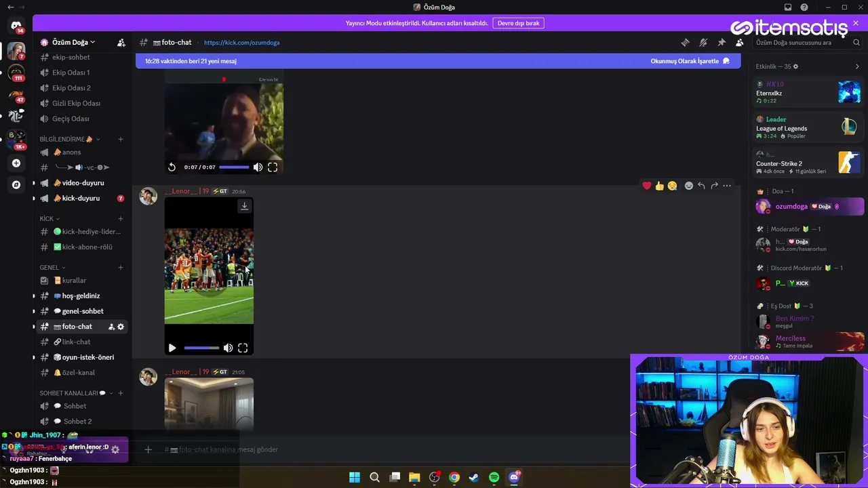Open File Explorer from the taskbar

414,477
